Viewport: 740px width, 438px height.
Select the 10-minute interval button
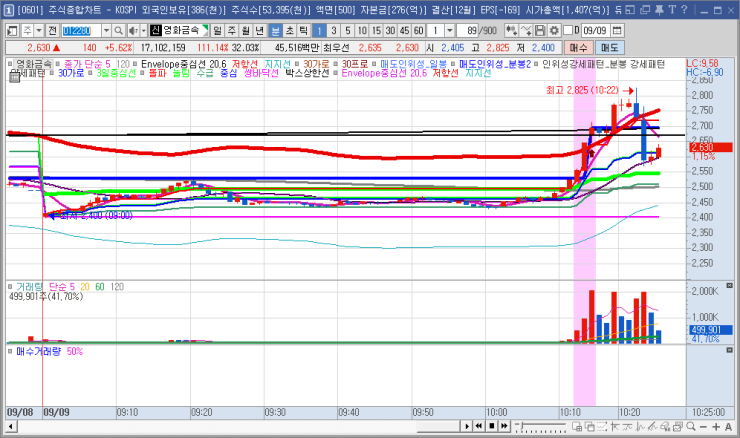coord(362,31)
